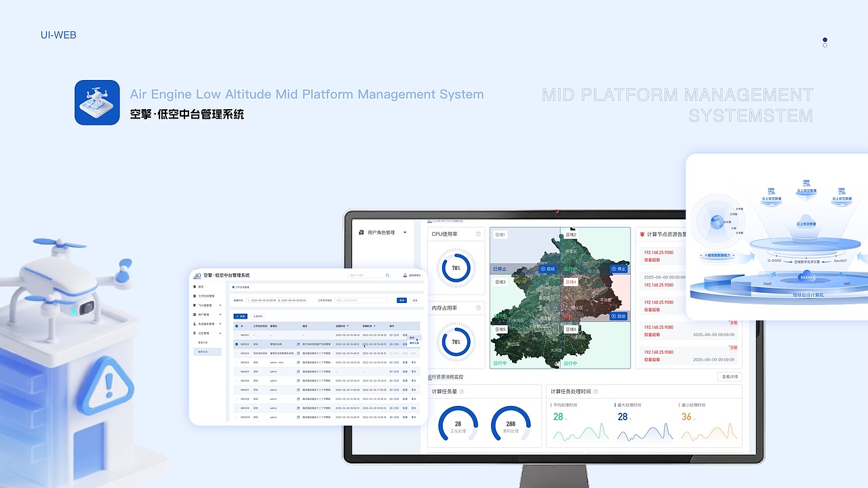Click the 正在处理 28 arc gauge
Image resolution: width=868 pixels, height=488 pixels.
point(458,424)
